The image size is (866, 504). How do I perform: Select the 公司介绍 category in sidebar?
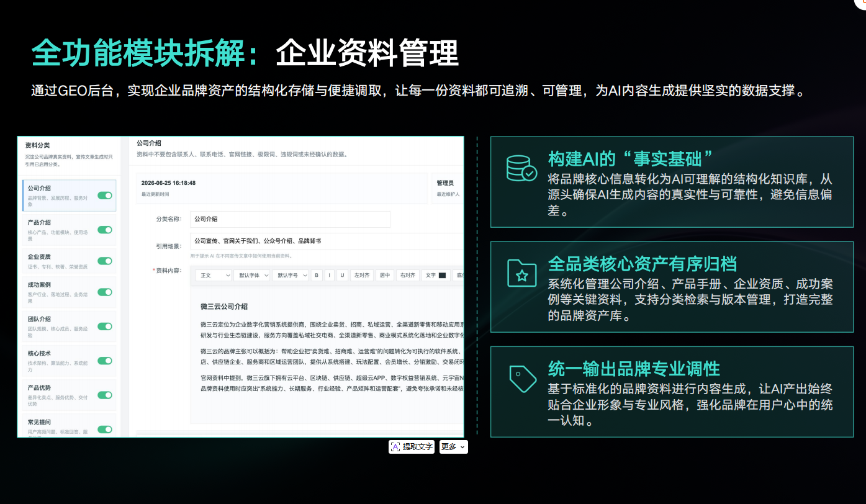coord(69,196)
